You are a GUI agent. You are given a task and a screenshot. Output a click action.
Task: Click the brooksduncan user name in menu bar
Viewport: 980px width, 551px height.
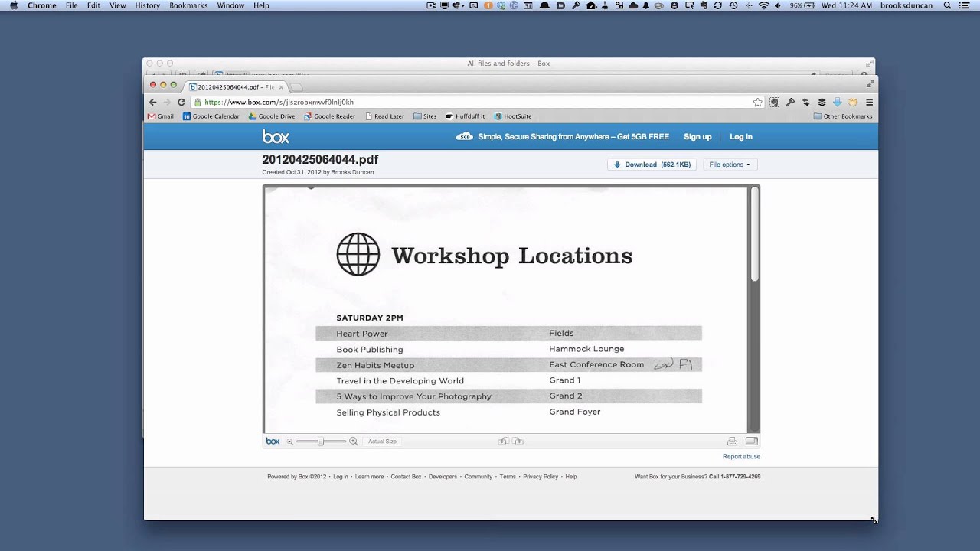906,5
